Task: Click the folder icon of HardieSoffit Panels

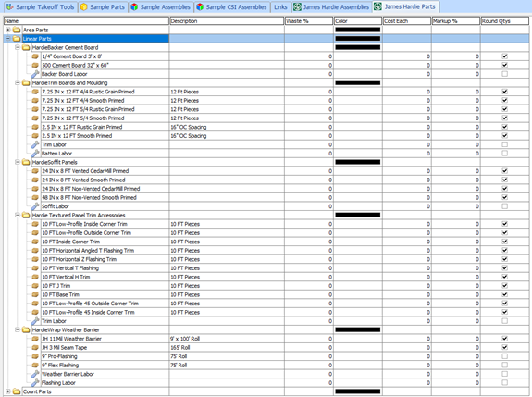Action: click(26, 162)
